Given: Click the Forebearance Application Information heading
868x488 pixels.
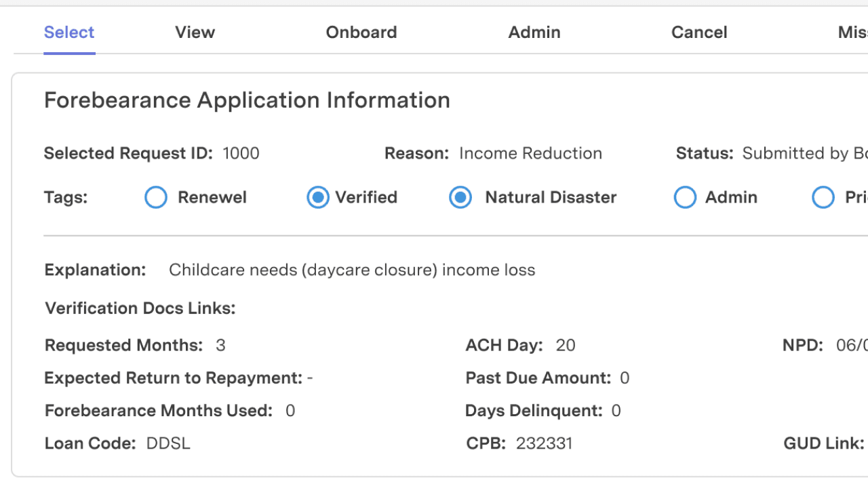Looking at the screenshot, I should pyautogui.click(x=247, y=100).
